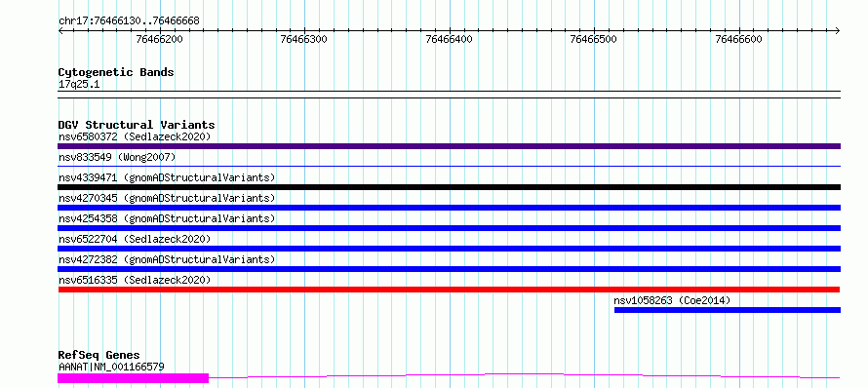
Task: Open nsv4272382 (gnomADStructuralVariants) label
Action: (167, 259)
